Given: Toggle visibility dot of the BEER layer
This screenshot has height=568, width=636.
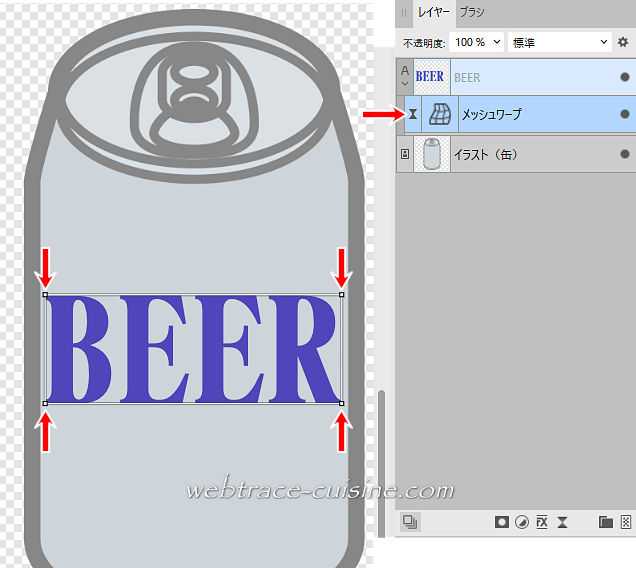Looking at the screenshot, I should [625, 76].
